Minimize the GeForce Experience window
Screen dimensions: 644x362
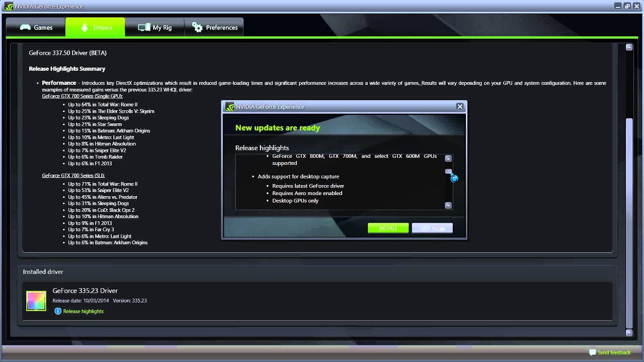click(618, 6)
